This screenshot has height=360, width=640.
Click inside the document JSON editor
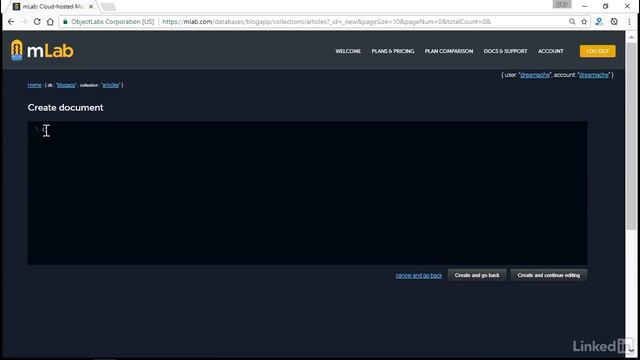[x=307, y=193]
